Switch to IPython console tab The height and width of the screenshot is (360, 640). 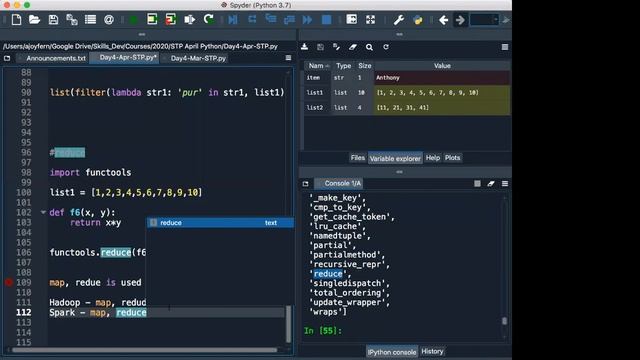coord(392,352)
